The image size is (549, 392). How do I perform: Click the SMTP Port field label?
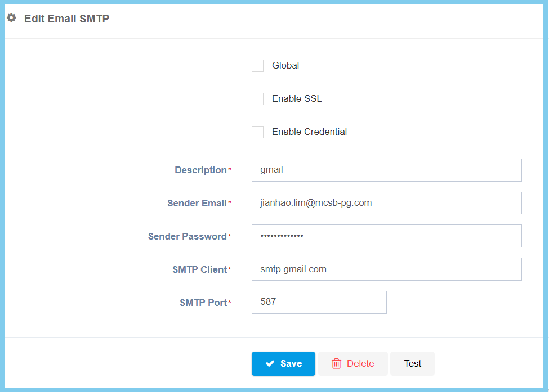(203, 303)
